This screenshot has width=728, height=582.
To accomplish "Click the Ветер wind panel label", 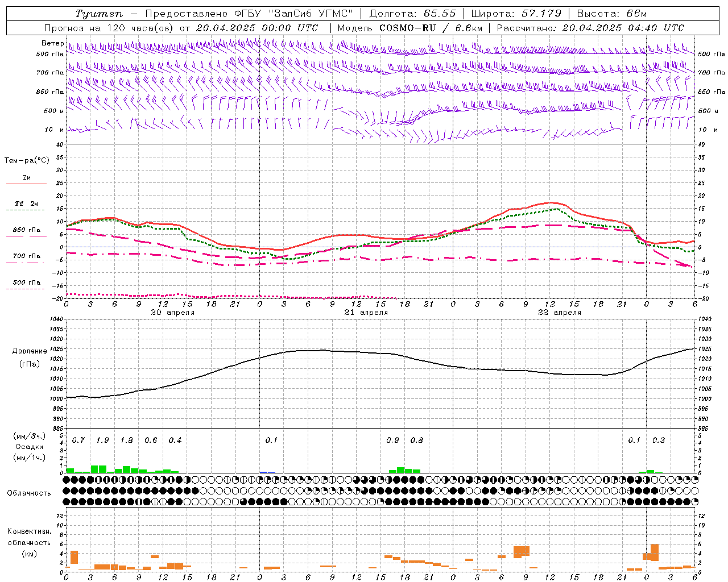I will pos(52,43).
